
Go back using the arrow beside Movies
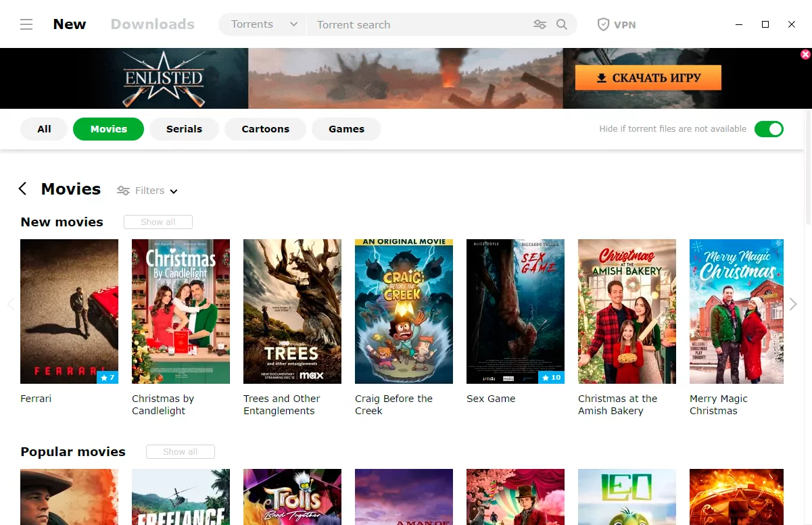[x=23, y=189]
